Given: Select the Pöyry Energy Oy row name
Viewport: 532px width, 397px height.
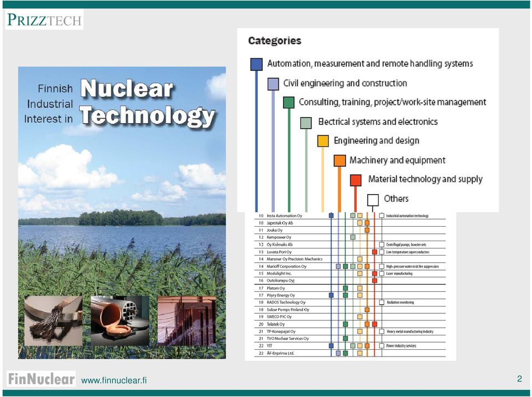Looking at the screenshot, I should 281,296.
